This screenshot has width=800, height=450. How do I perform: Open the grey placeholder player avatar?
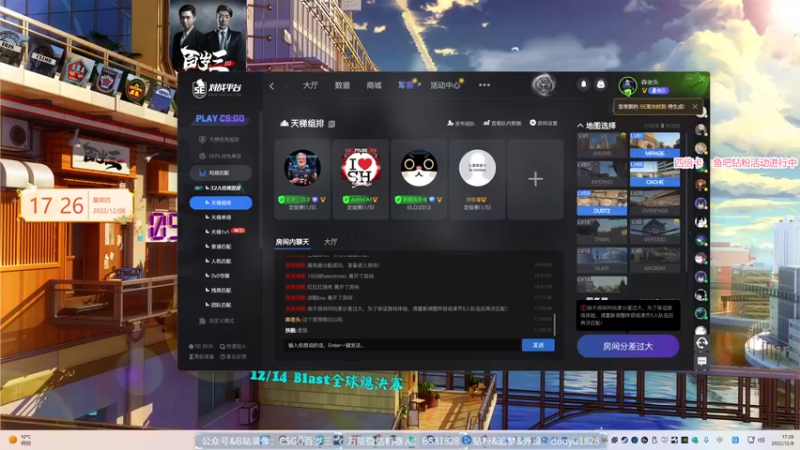click(477, 168)
